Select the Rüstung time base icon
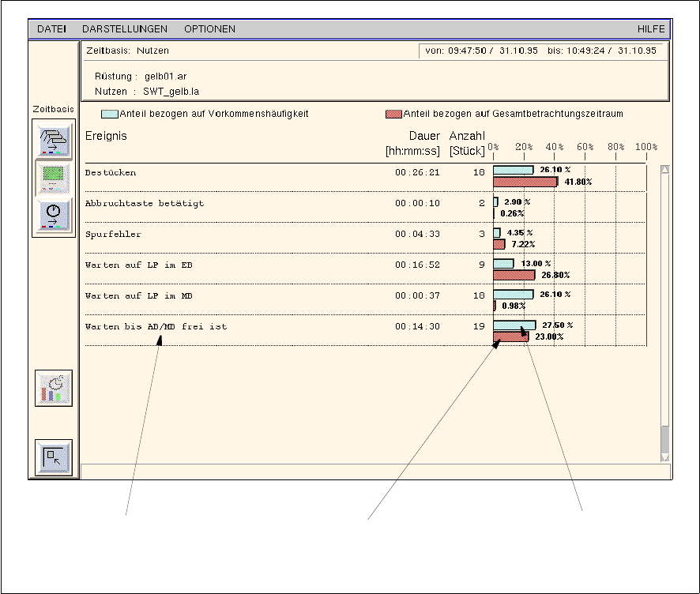Screen dimensions: 700x594 click(54, 141)
